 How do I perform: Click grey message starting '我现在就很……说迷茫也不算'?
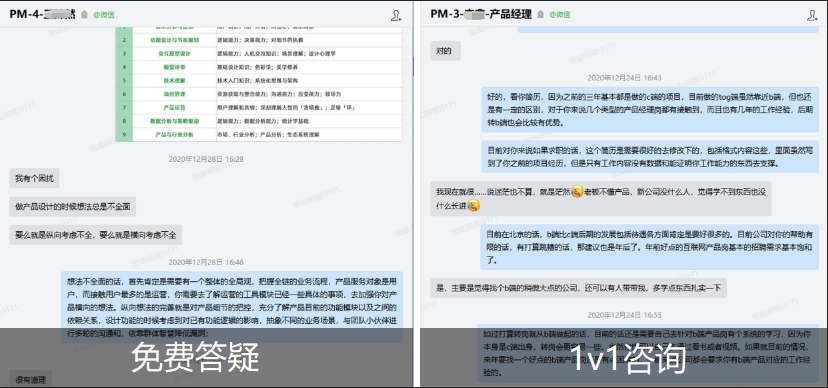point(600,198)
